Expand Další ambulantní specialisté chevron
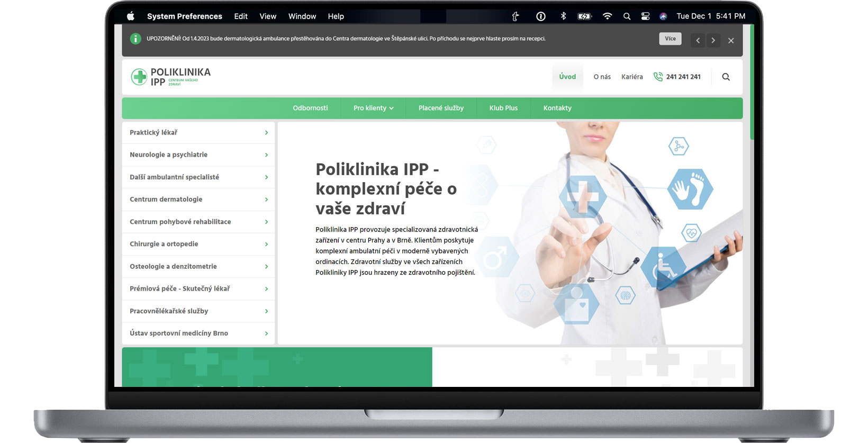Image resolution: width=868 pixels, height=443 pixels. click(266, 177)
